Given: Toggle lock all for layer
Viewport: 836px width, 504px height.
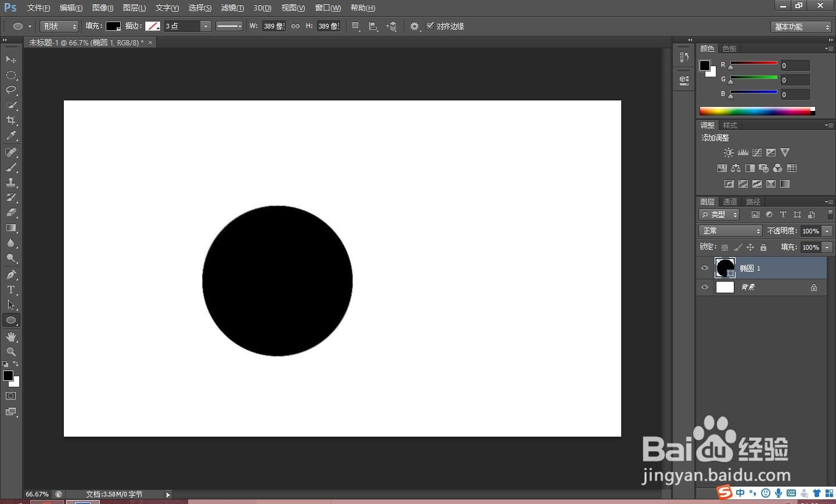Looking at the screenshot, I should (763, 247).
